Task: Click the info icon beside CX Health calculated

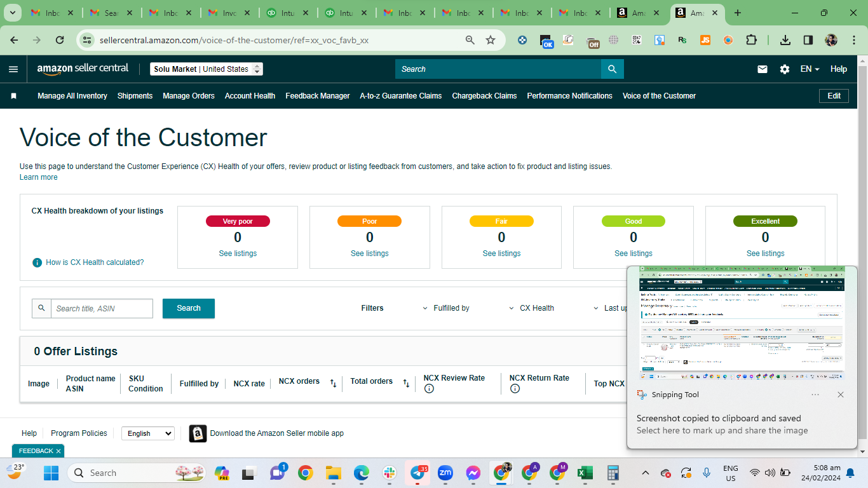Action: [x=37, y=262]
